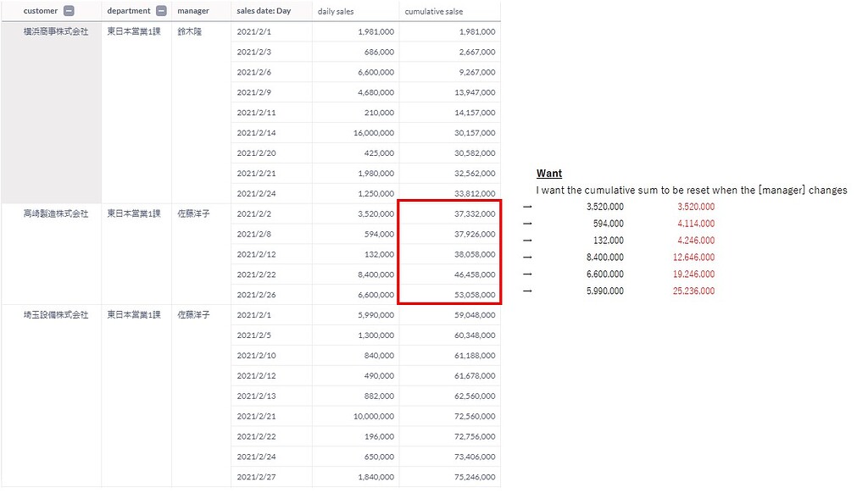Click the cumulative salse column header
868x493 pixels.
click(x=433, y=11)
